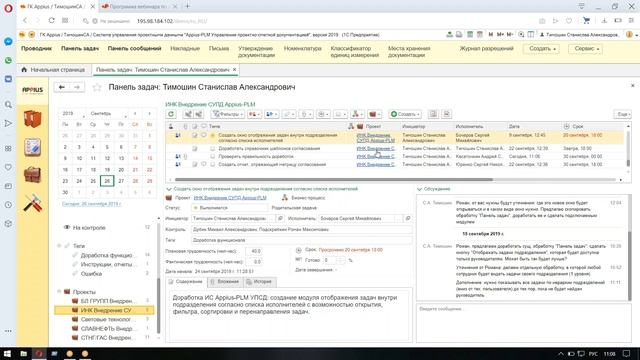This screenshot has width=640, height=360.
Task: Toggle checkbox for Проверить правильность доработок task
Action: tap(213, 156)
